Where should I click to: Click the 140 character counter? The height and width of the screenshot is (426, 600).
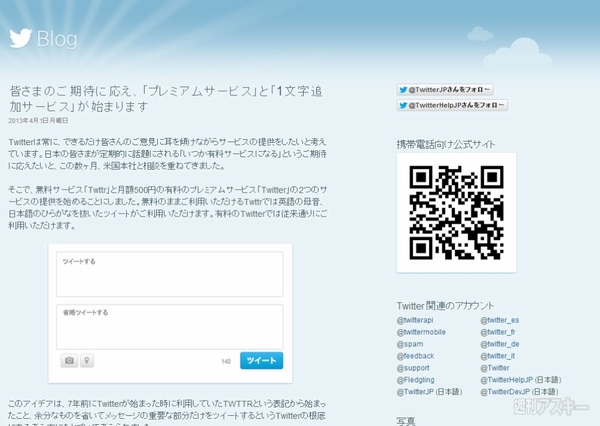point(226,361)
